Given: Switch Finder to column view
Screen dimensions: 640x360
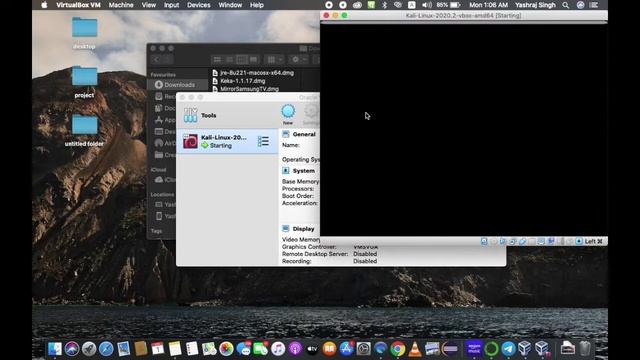Looking at the screenshot, I should pyautogui.click(x=242, y=60).
